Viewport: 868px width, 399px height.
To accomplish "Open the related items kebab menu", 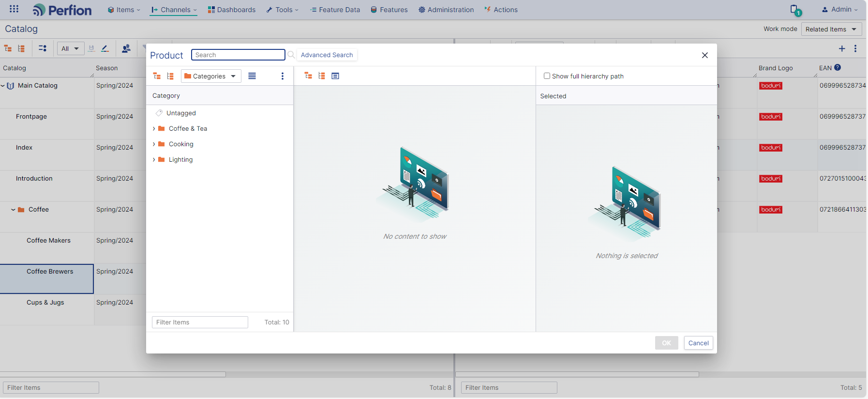I will [855, 48].
